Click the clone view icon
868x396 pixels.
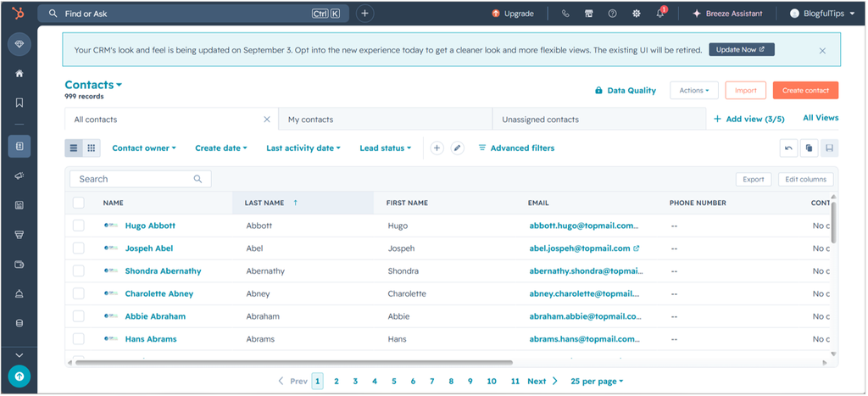(x=809, y=148)
